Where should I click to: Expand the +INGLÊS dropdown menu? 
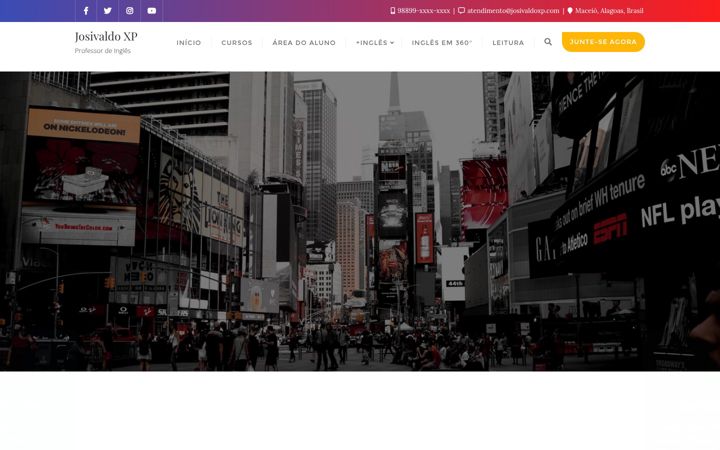coord(375,43)
